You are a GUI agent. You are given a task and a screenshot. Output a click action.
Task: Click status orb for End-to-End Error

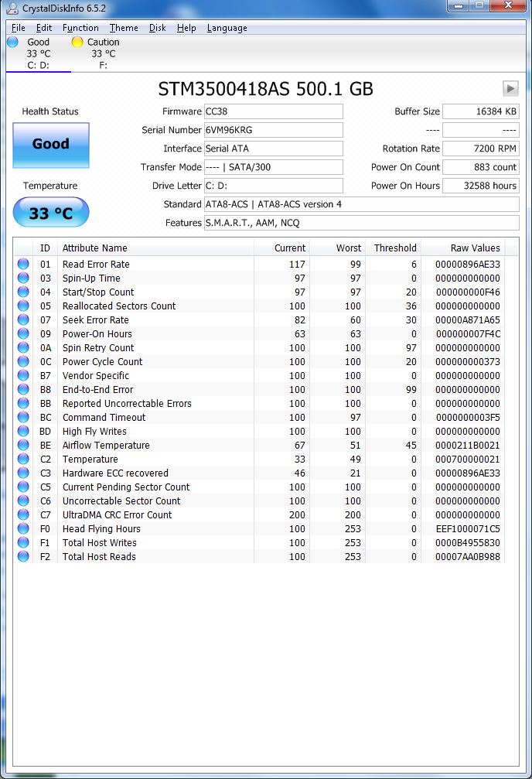point(23,389)
